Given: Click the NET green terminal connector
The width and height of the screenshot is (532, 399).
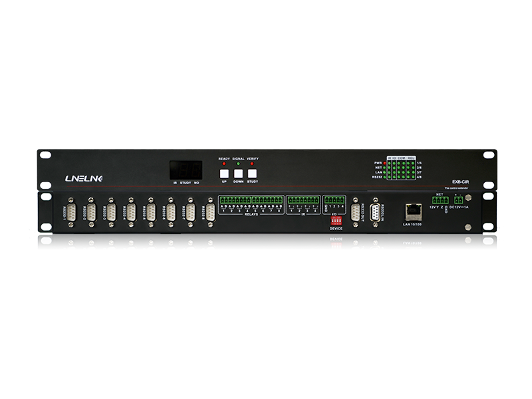Looking at the screenshot, I should (440, 200).
